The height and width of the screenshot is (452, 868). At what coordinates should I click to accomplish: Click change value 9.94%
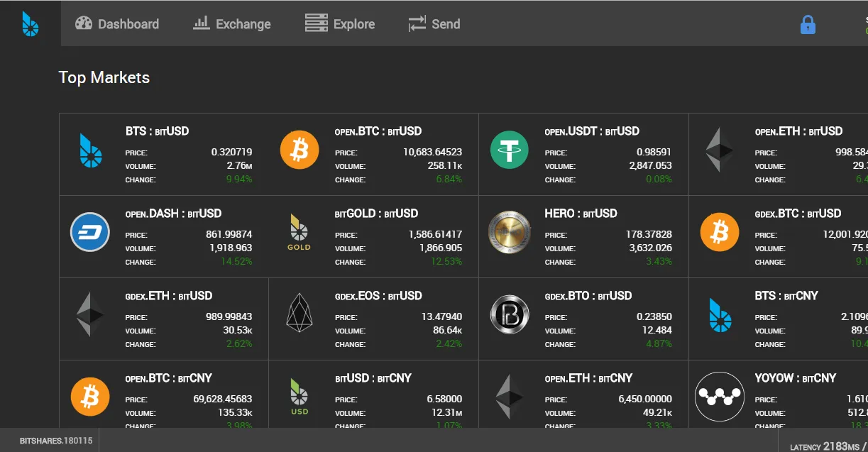tap(239, 179)
